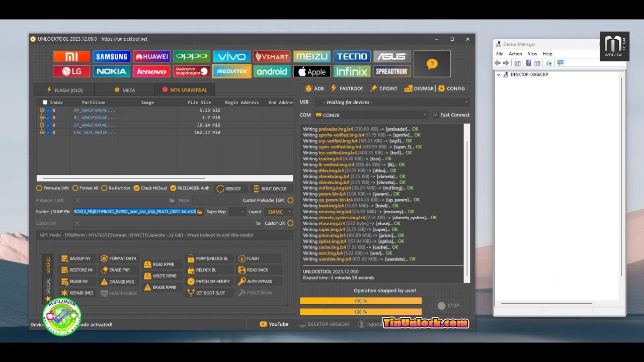Screen dimensions: 644x362
Task: Collapse DESKTOP-00G6CKP node in Device Manager
Action: coord(499,75)
